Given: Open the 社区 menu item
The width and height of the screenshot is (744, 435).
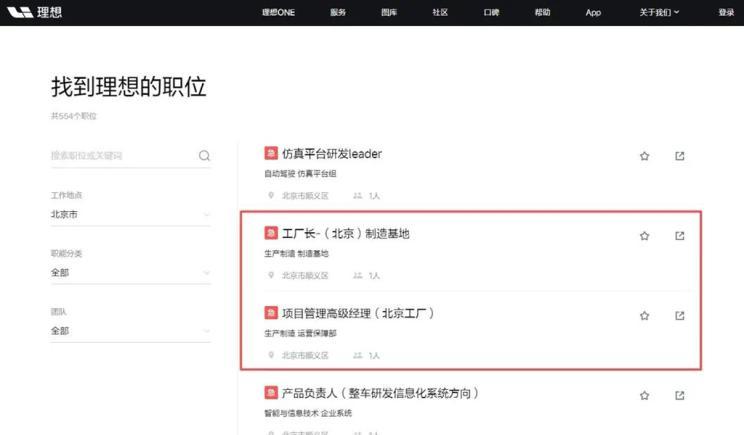Looking at the screenshot, I should 440,12.
